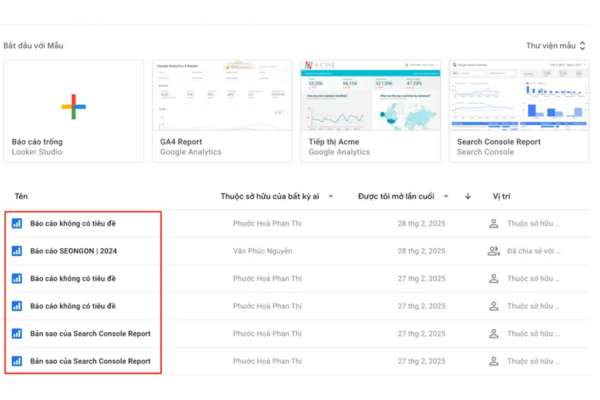Click Search Console subtitle under Search Console Report
Viewport: 600px width, 400px height.
point(485,152)
